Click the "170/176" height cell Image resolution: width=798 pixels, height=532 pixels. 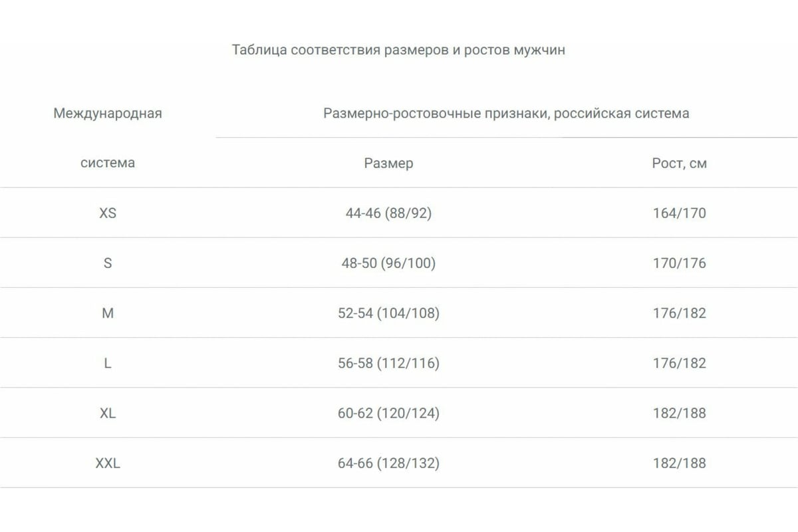(679, 263)
